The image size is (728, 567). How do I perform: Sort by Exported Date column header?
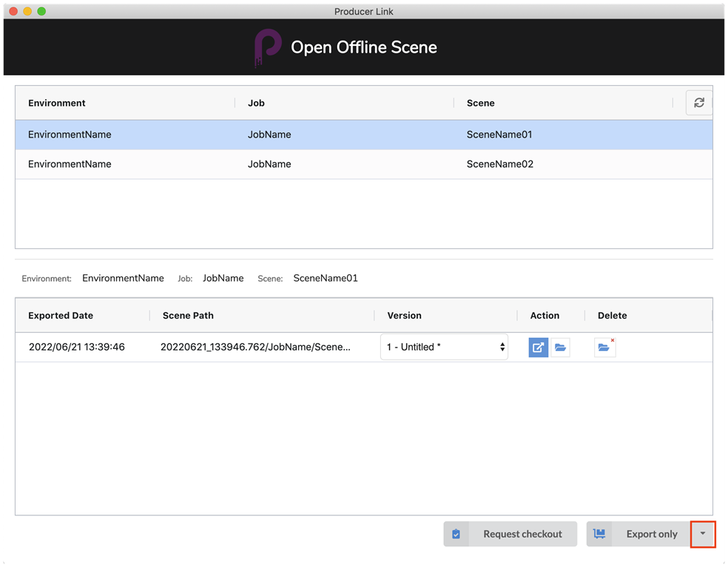point(61,316)
